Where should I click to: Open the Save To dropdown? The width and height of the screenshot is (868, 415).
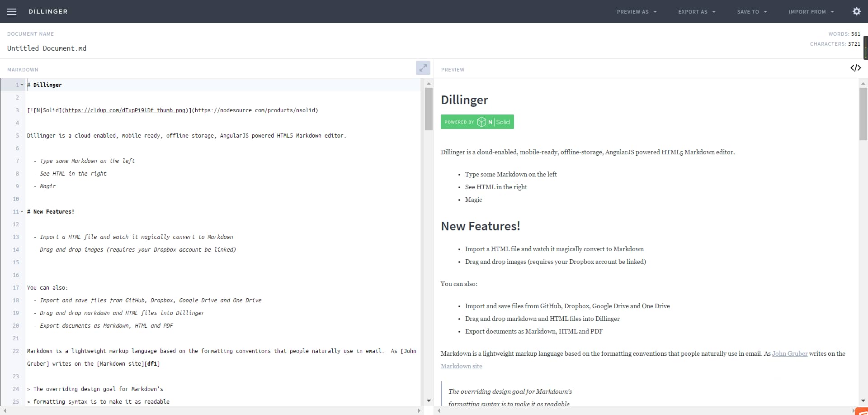click(752, 12)
